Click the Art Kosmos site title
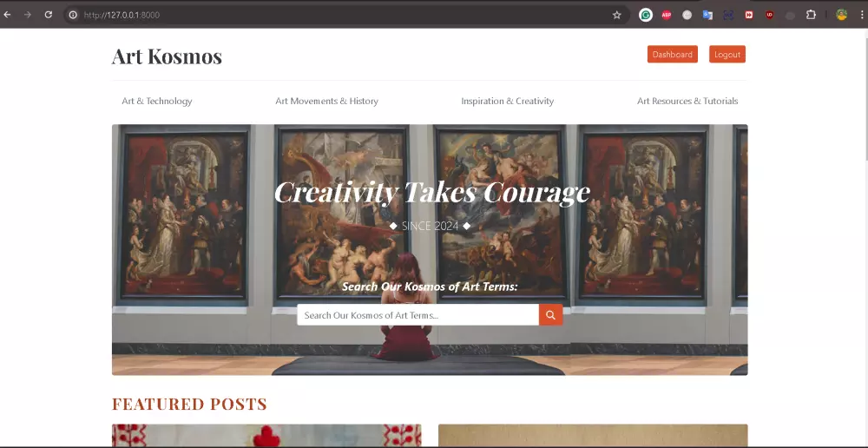The height and width of the screenshot is (448, 868). (167, 56)
